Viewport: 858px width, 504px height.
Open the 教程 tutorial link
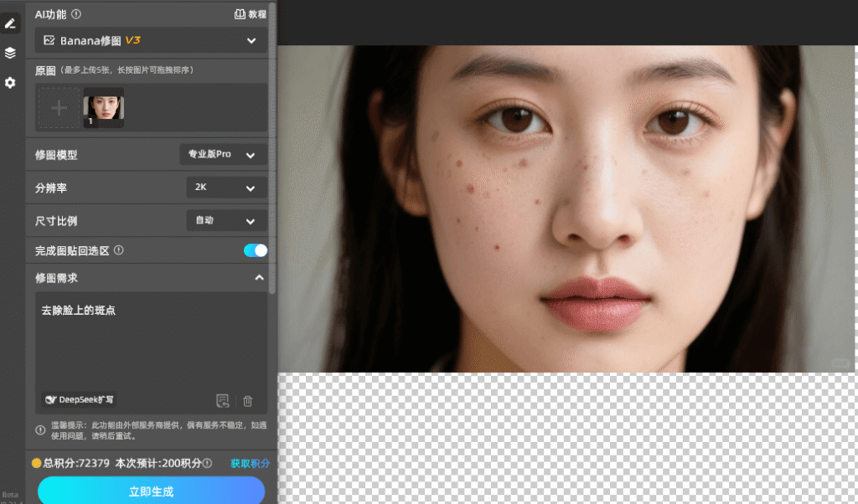coord(250,14)
